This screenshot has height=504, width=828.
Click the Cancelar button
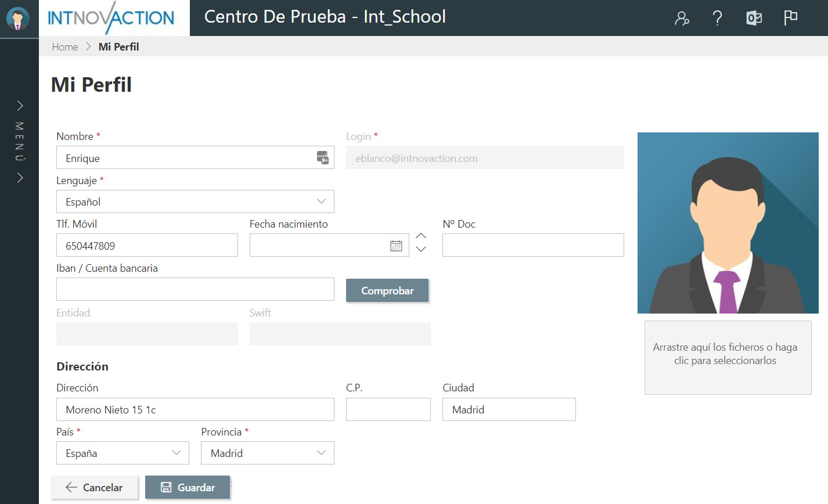pyautogui.click(x=94, y=487)
